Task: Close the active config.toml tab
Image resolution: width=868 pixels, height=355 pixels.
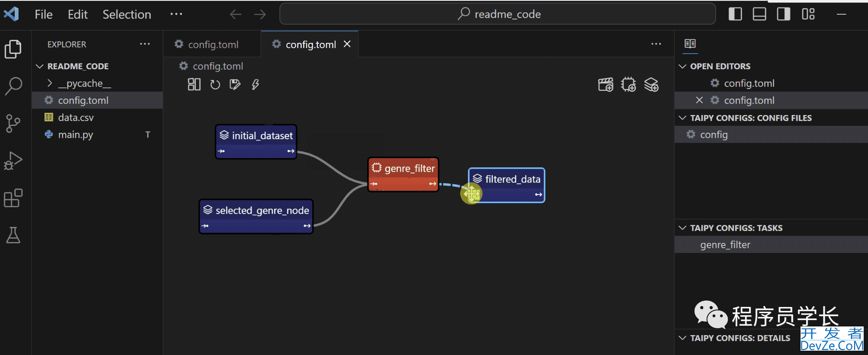Action: point(347,44)
